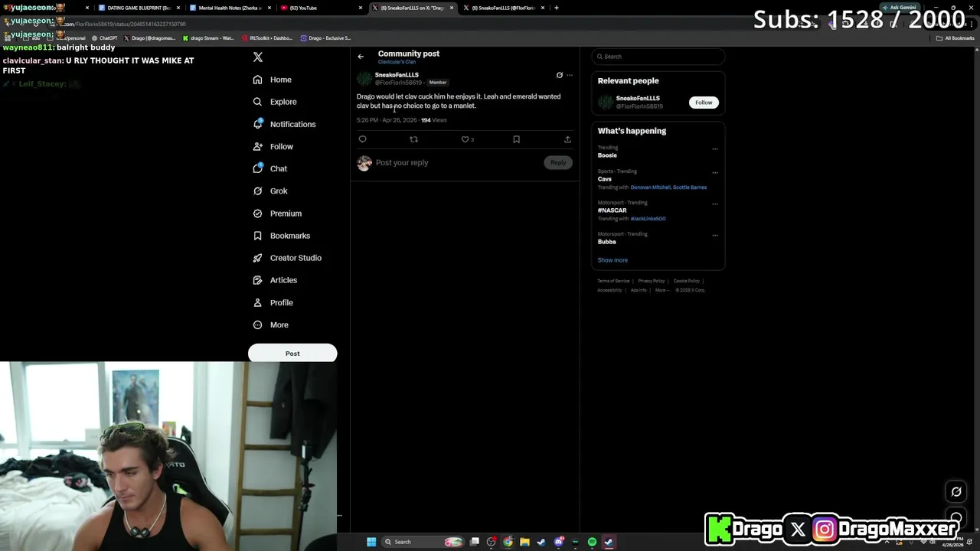Open the Cookie Policy footer link
980x551 pixels.
point(687,281)
